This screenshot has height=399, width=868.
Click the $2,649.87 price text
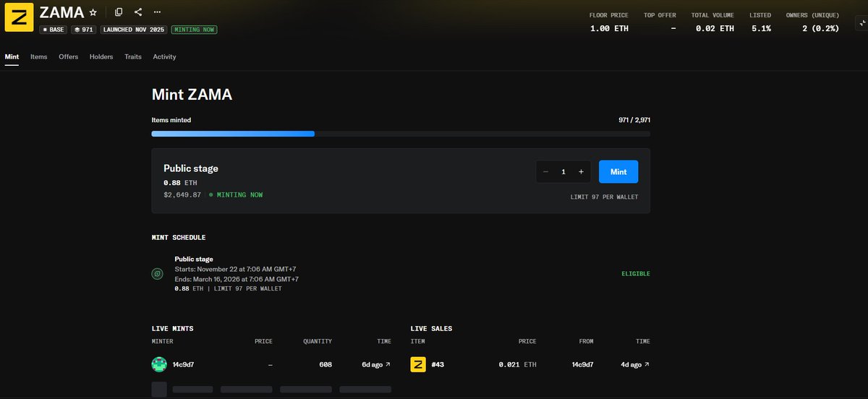tap(182, 195)
